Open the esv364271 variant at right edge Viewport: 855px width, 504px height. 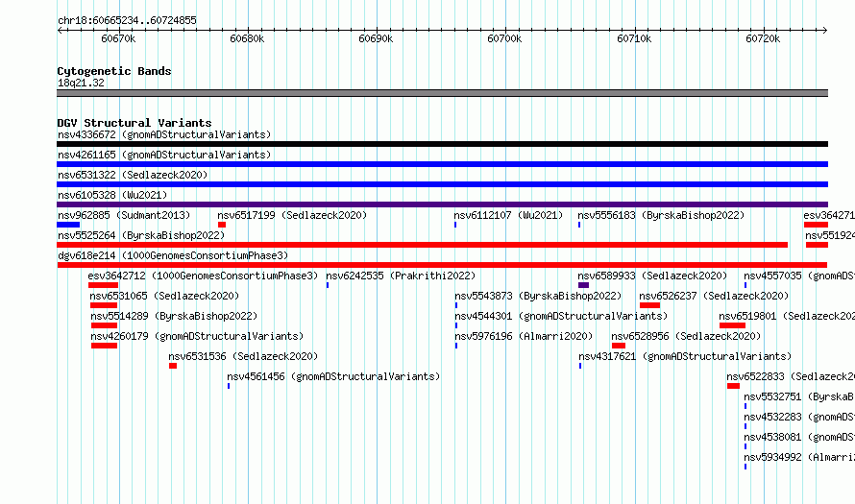[829, 215]
